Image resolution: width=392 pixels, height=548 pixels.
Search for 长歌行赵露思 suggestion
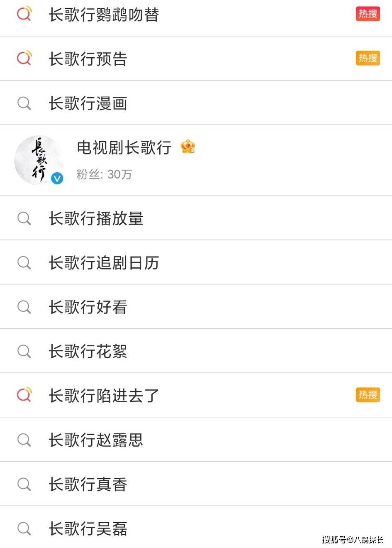click(196, 440)
